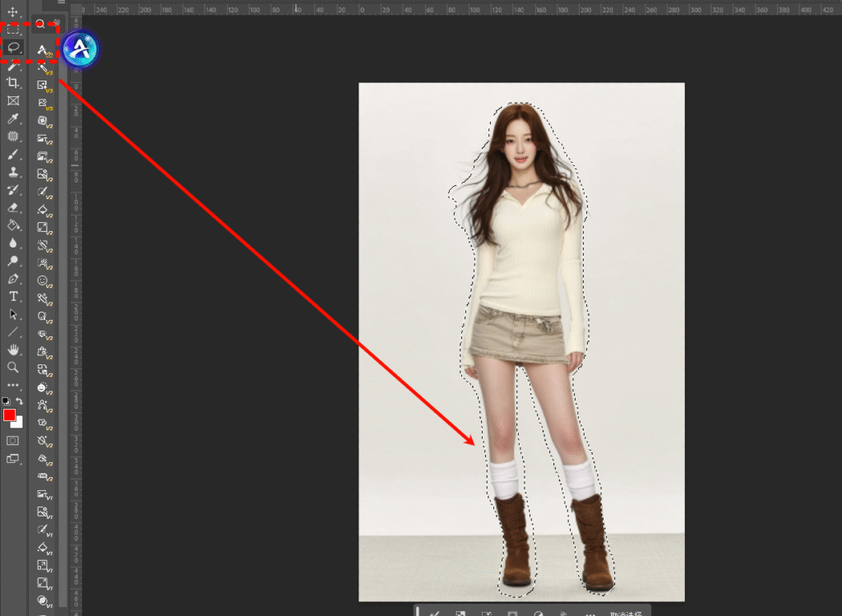Select the Rectangular Marquee tool
842x616 pixels.
(x=13, y=30)
